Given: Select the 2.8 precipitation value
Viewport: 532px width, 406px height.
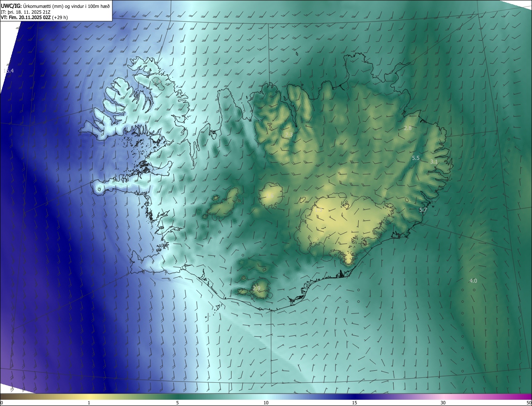Looking at the screenshot, I should click(408, 128).
